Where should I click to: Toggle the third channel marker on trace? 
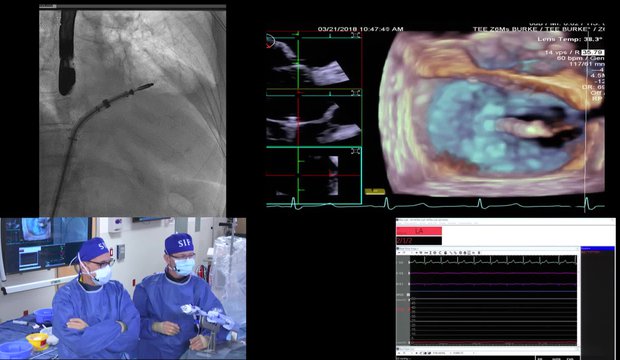[409, 284]
